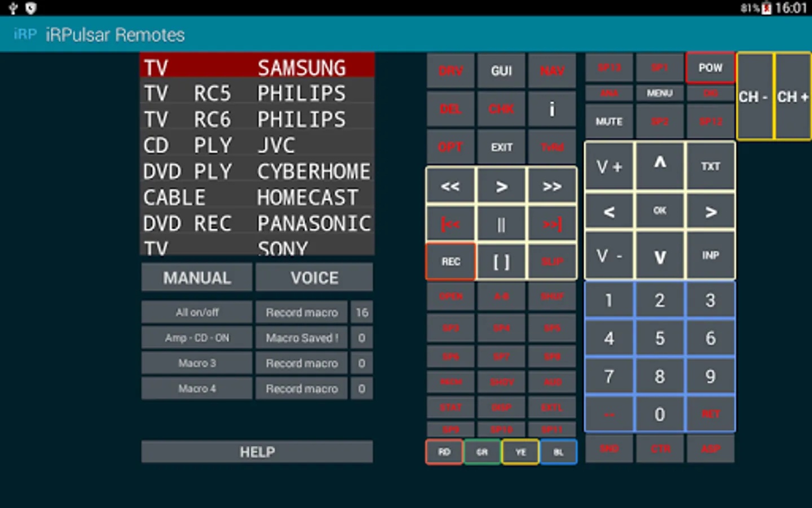
Task: Tap the REC record button
Action: [x=451, y=261]
